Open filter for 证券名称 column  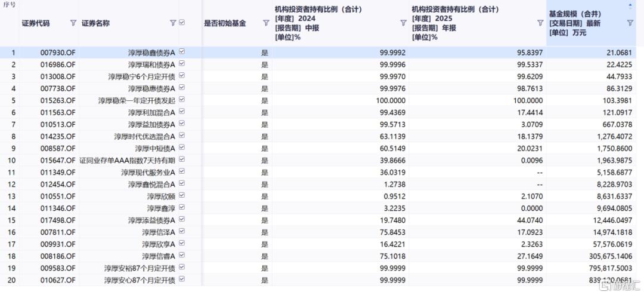click(173, 23)
